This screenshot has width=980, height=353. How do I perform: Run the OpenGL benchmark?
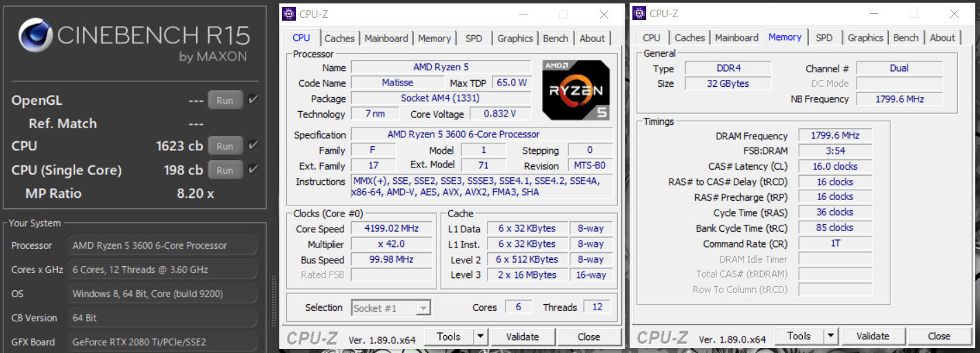(x=225, y=100)
